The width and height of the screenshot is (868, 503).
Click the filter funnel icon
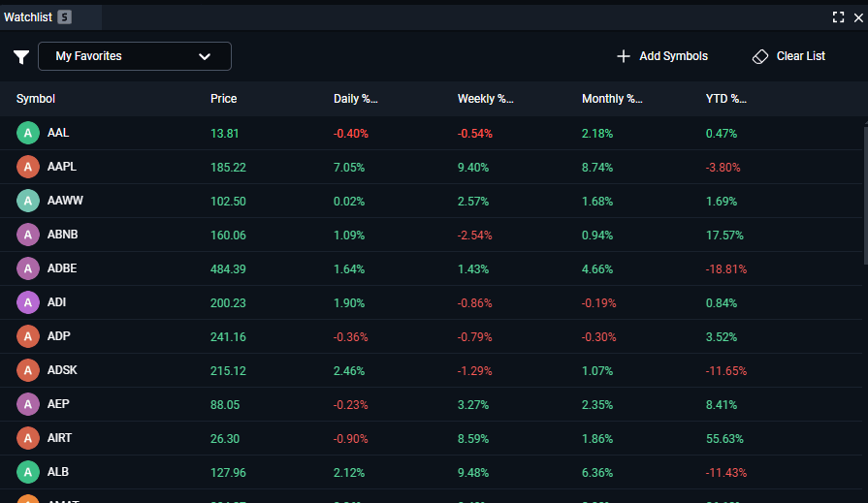(21, 56)
